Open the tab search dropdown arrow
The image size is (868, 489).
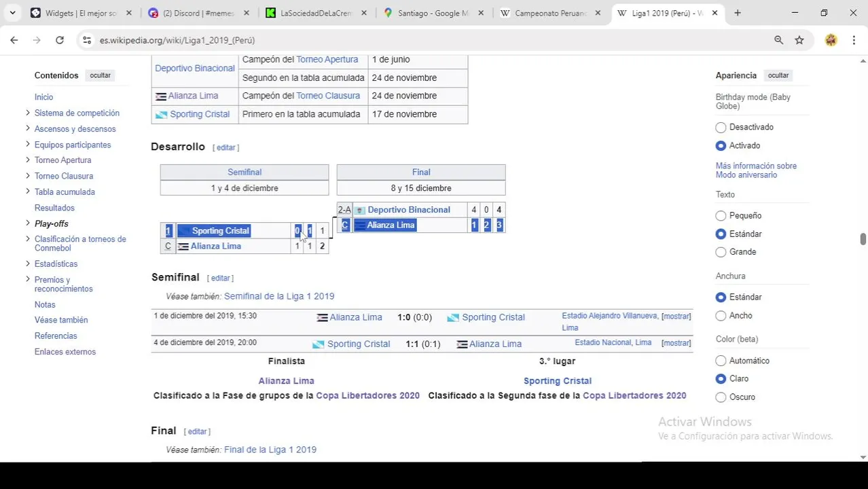[12, 13]
